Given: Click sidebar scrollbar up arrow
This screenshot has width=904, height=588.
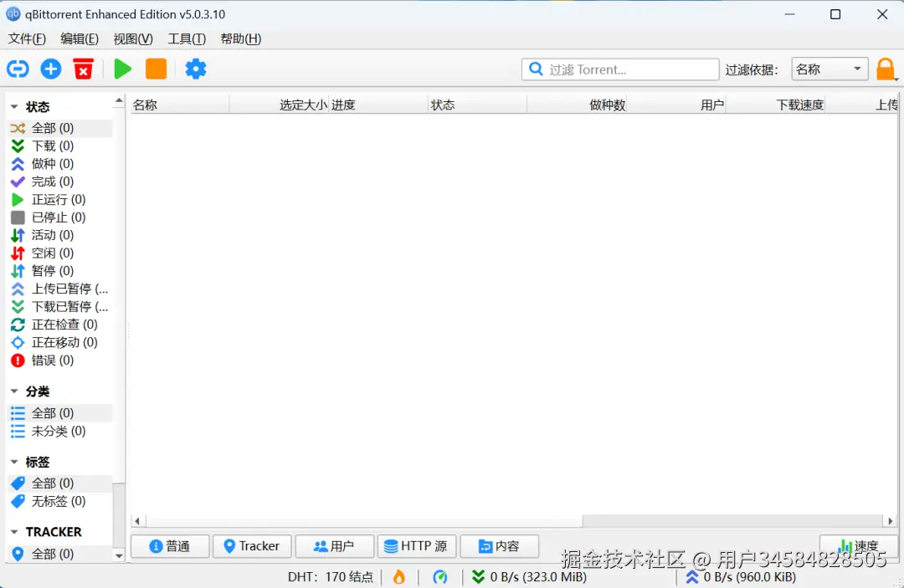Looking at the screenshot, I should (x=119, y=100).
